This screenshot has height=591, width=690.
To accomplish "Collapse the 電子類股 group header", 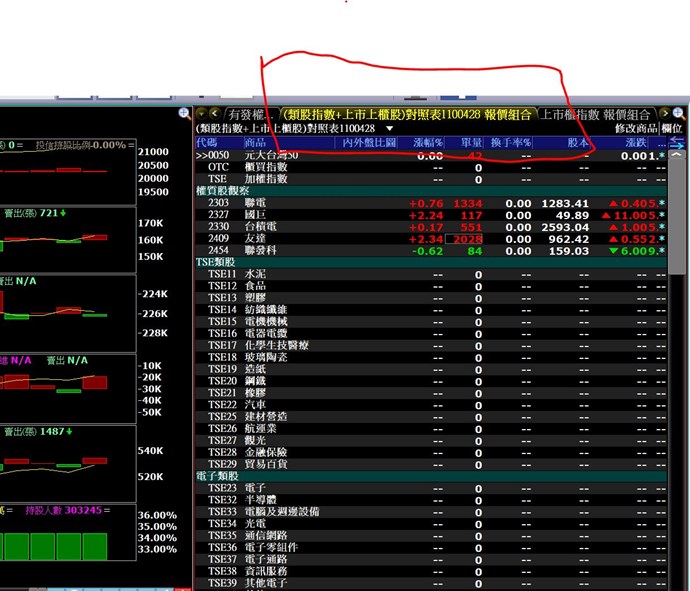I will tap(215, 476).
